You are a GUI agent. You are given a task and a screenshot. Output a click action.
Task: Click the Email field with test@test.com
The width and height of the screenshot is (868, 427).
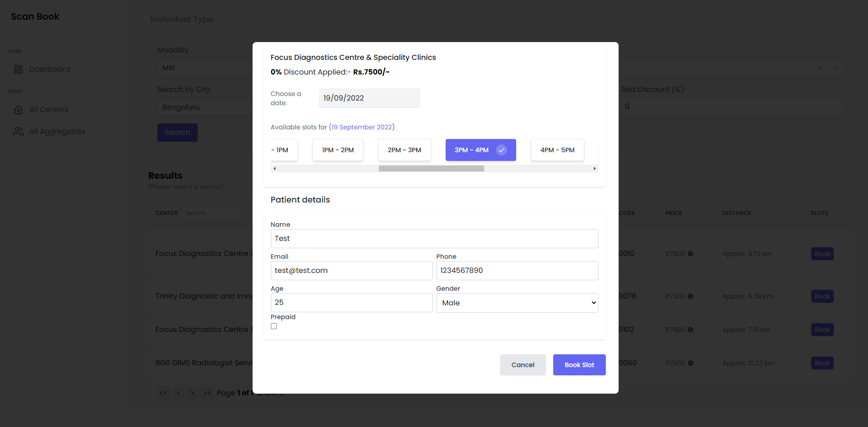pos(351,271)
